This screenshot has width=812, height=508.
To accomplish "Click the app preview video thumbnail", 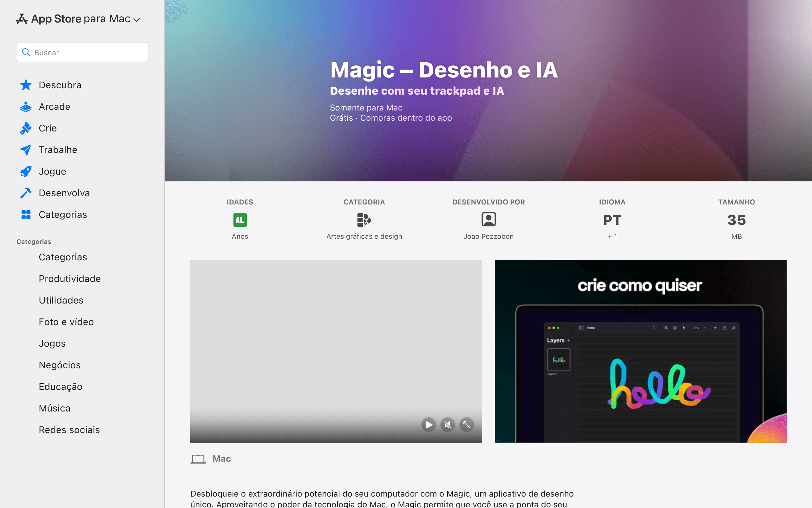I will coord(336,351).
